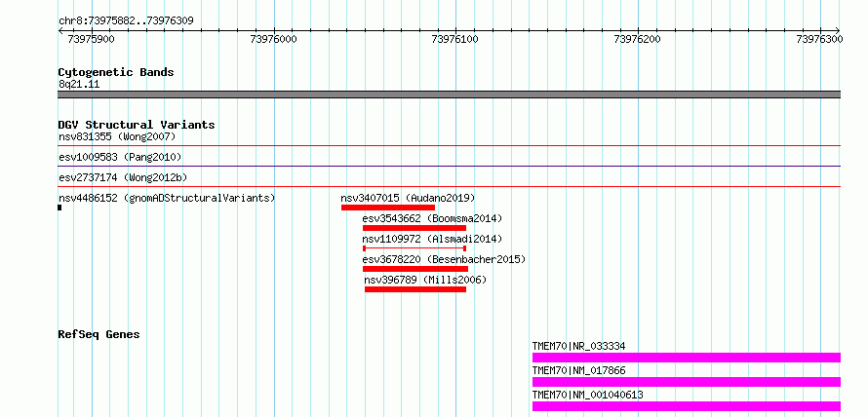Select the RefSeq Genes track title
Image resolution: width=868 pixels, height=417 pixels.
coord(99,334)
